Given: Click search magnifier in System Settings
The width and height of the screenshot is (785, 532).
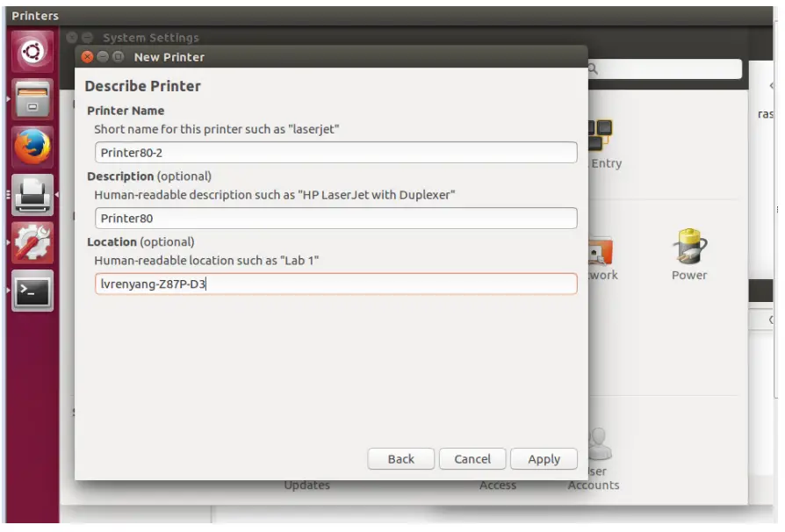Looking at the screenshot, I should [x=594, y=69].
